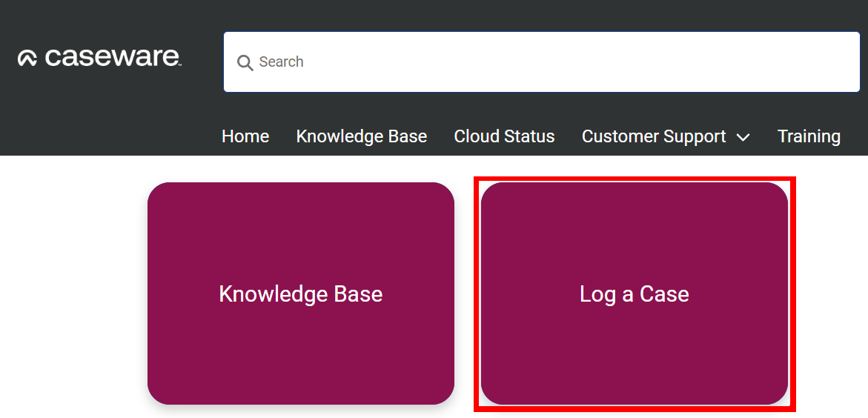Open the Customer Support menu
Screen dimensions: 868x418
[x=654, y=136]
